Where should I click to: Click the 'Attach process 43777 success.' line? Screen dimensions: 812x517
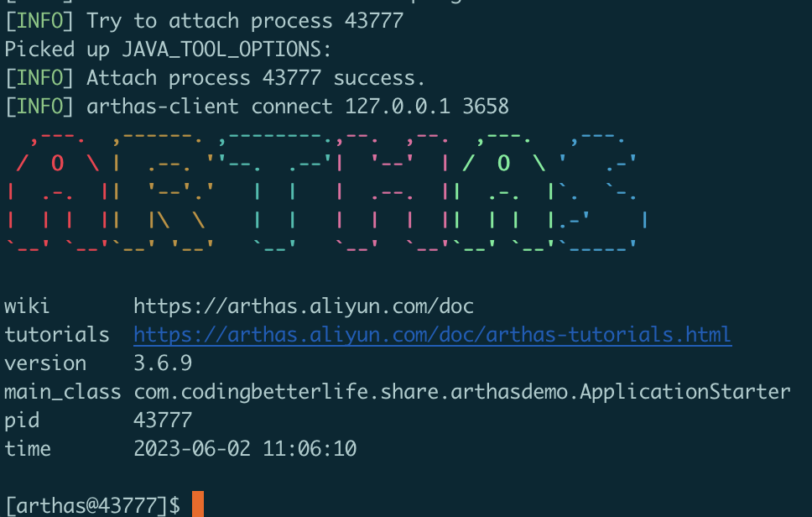point(215,78)
